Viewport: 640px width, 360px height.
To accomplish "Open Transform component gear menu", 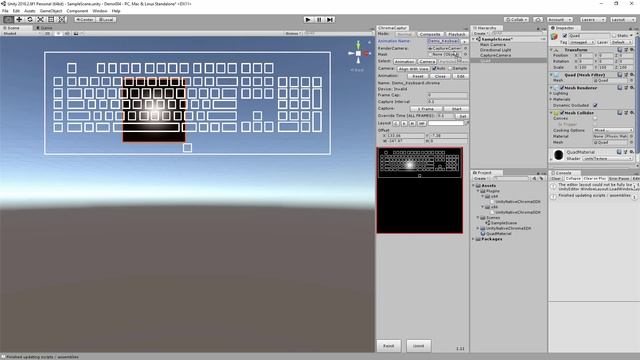I will coord(632,49).
